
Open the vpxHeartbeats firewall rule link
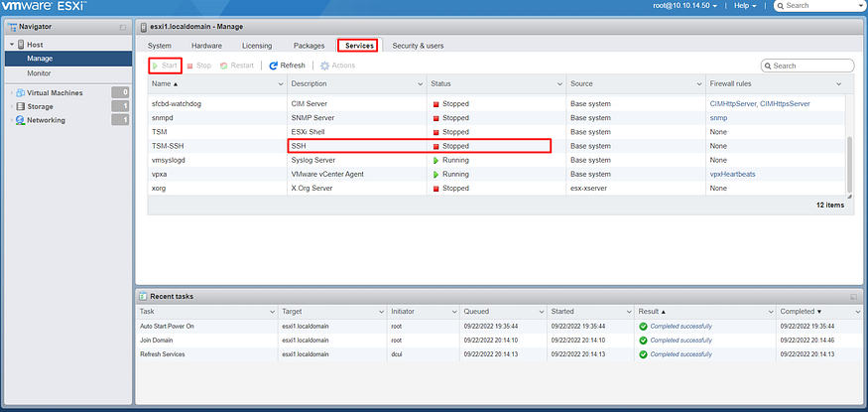[x=732, y=175]
